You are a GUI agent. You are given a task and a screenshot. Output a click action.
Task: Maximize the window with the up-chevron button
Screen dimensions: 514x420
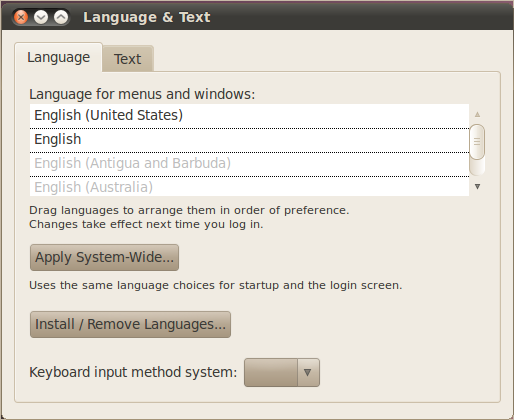point(61,17)
